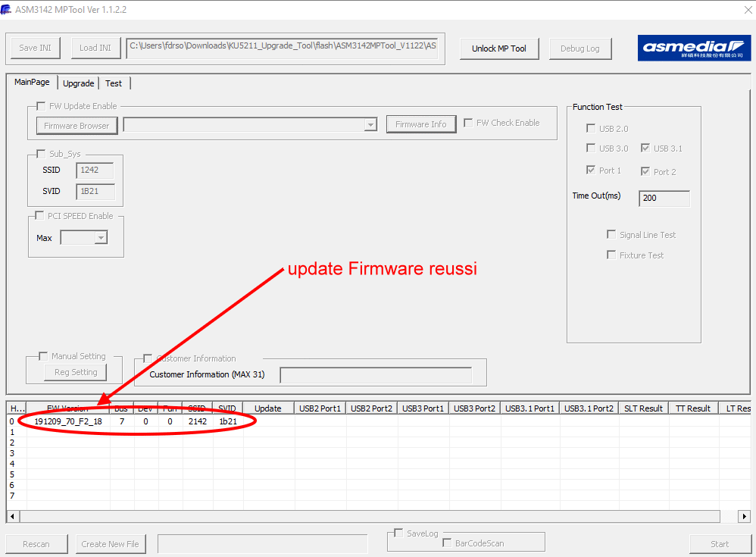Click the SVID value 1b21 in row 0
The image size is (756, 557).
228,421
